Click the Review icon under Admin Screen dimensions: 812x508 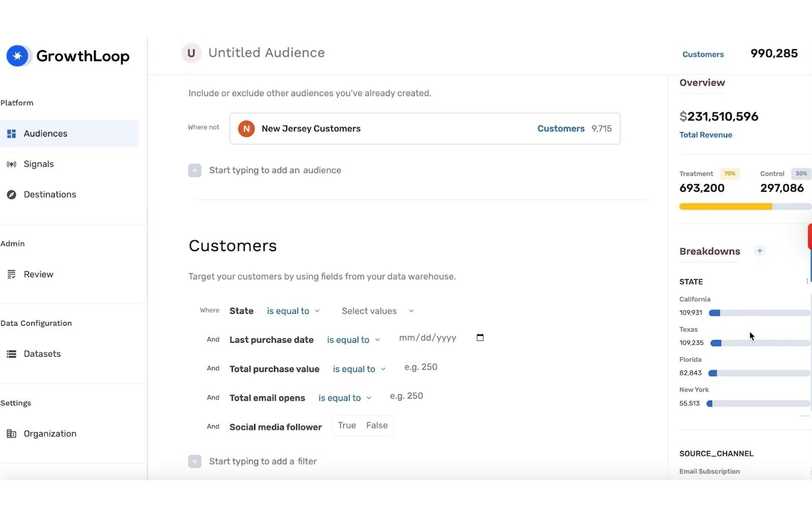tap(12, 274)
